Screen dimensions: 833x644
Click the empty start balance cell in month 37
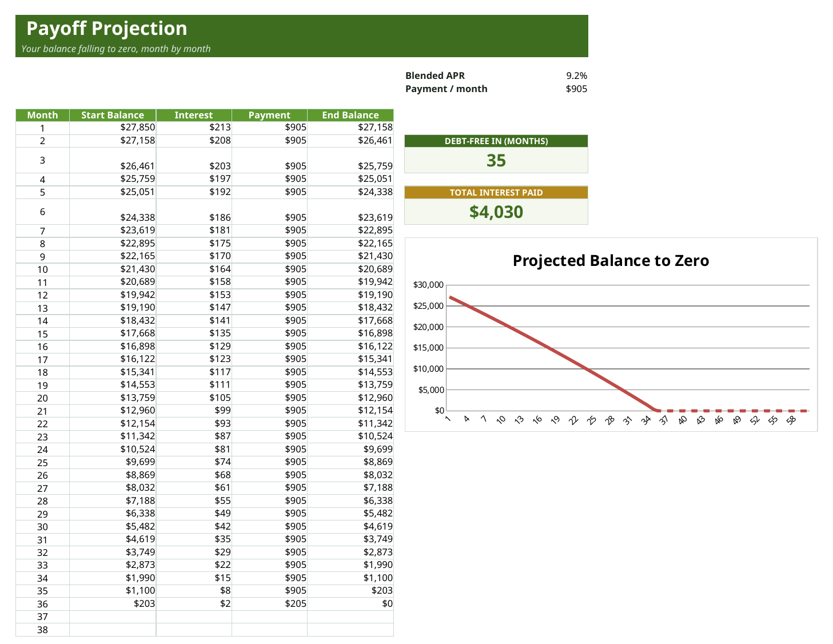pos(113,617)
